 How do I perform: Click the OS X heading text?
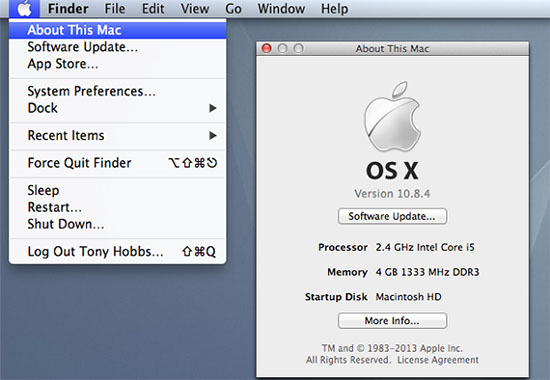click(x=392, y=171)
